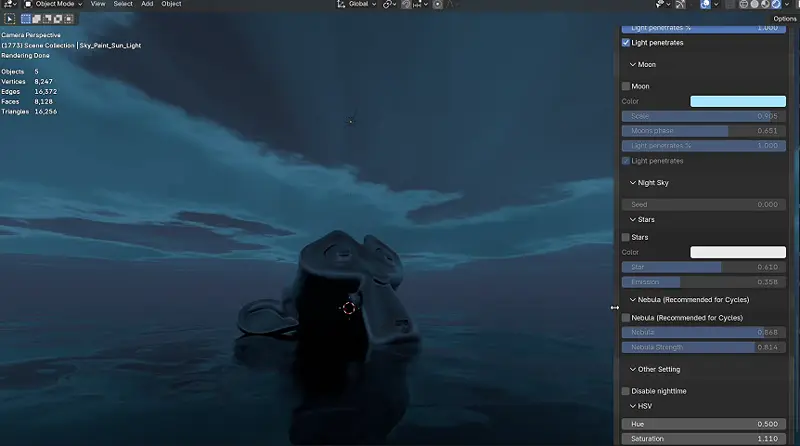The width and height of the screenshot is (800, 446).
Task: Enable the Moon checkbox
Action: point(626,86)
